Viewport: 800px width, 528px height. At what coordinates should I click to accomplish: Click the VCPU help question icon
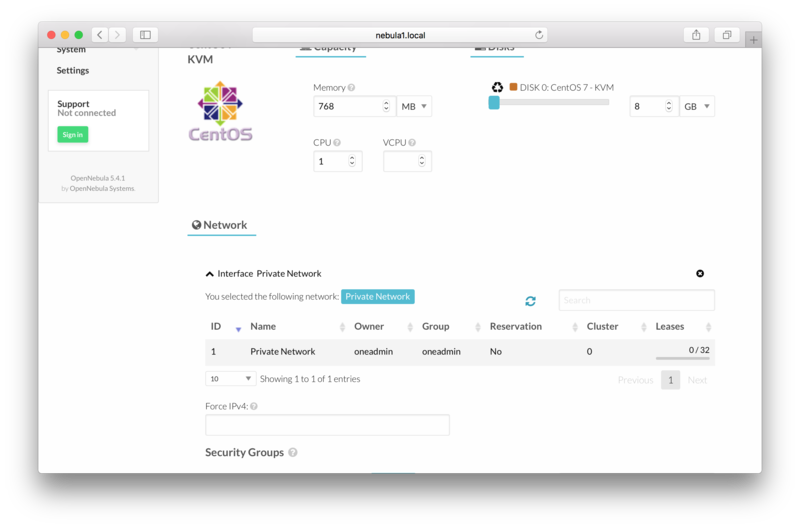click(x=412, y=143)
